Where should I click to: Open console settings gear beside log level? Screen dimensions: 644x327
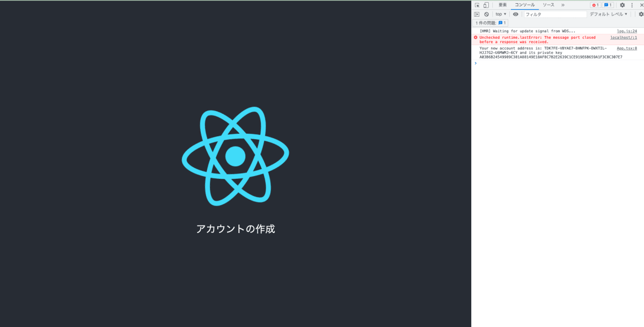pos(641,14)
